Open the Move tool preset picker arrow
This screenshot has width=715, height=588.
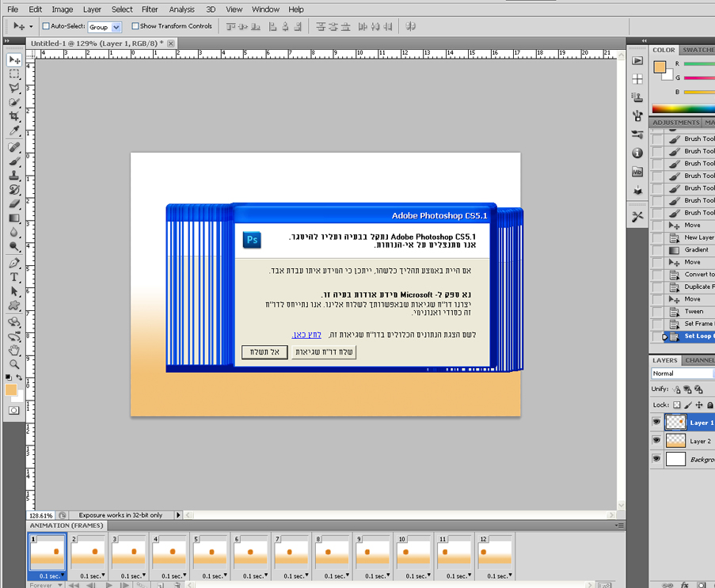click(31, 26)
